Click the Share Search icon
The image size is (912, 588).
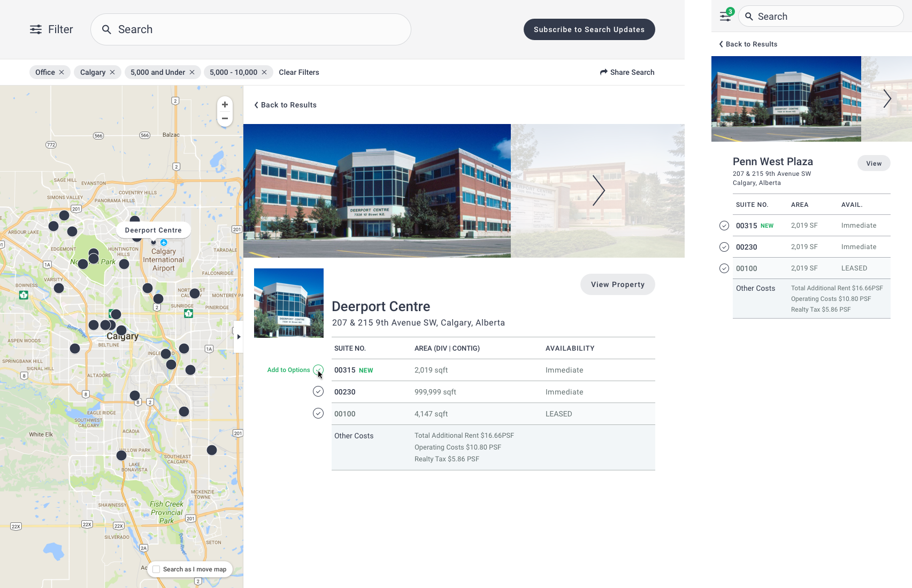click(603, 72)
